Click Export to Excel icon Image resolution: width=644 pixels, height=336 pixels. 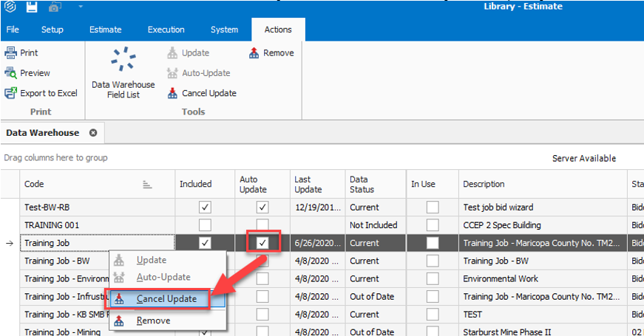tap(11, 93)
